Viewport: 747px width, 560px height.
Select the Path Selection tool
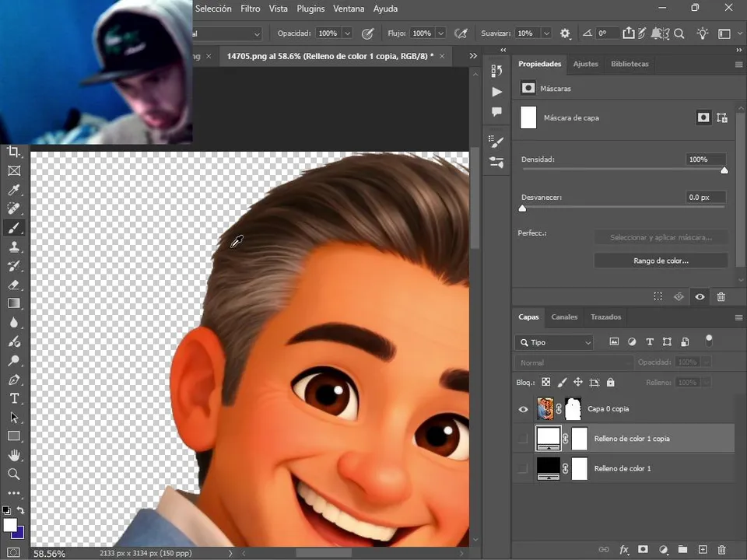point(14,417)
